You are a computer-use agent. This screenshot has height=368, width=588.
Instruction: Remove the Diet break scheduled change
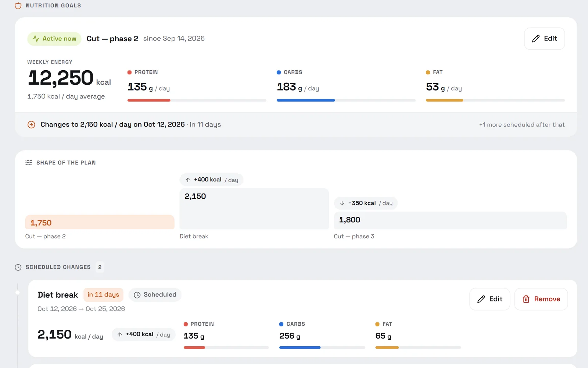tap(541, 299)
